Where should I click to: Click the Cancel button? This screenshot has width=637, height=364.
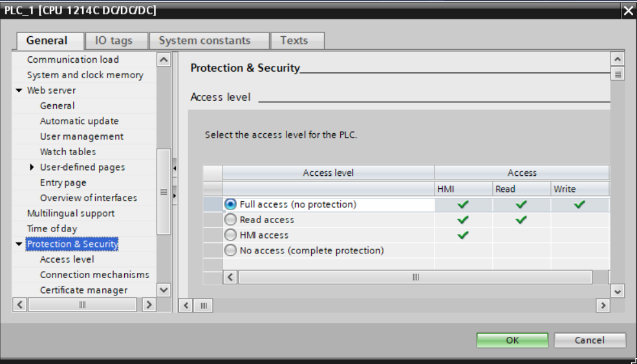pyautogui.click(x=590, y=340)
